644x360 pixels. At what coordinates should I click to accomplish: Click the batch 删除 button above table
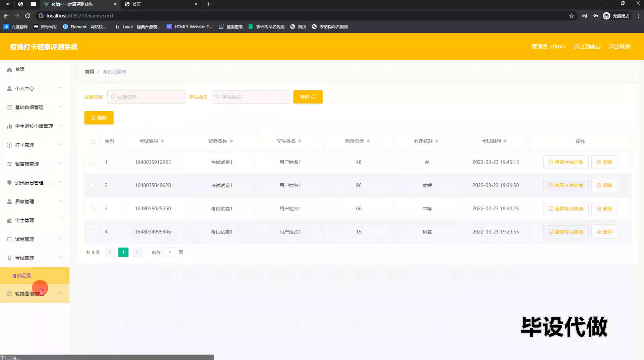[99, 118]
